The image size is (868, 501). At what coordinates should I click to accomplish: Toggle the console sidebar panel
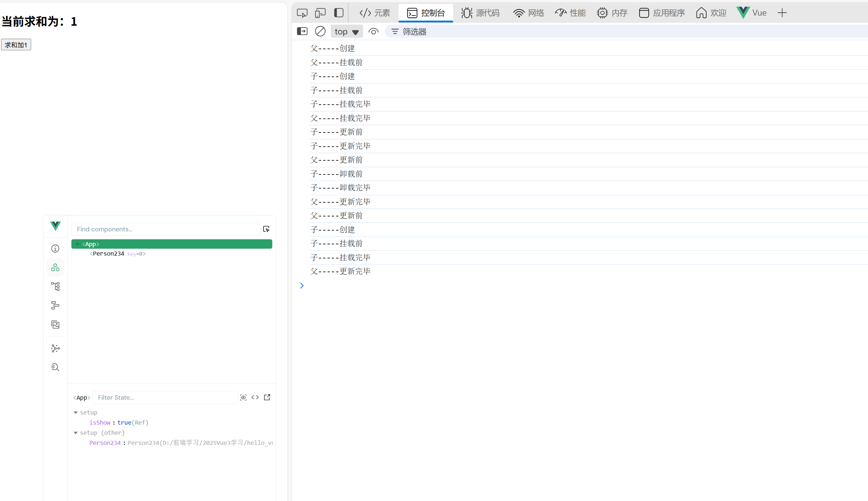(302, 31)
